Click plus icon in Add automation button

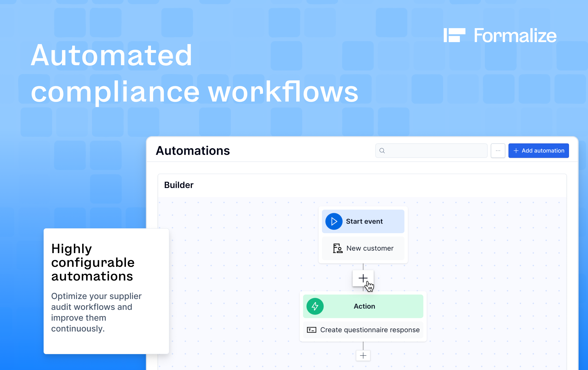516,151
